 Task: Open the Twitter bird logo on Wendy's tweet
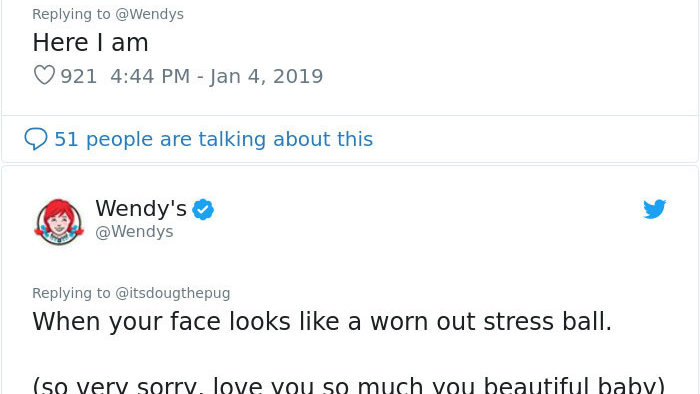tap(654, 209)
